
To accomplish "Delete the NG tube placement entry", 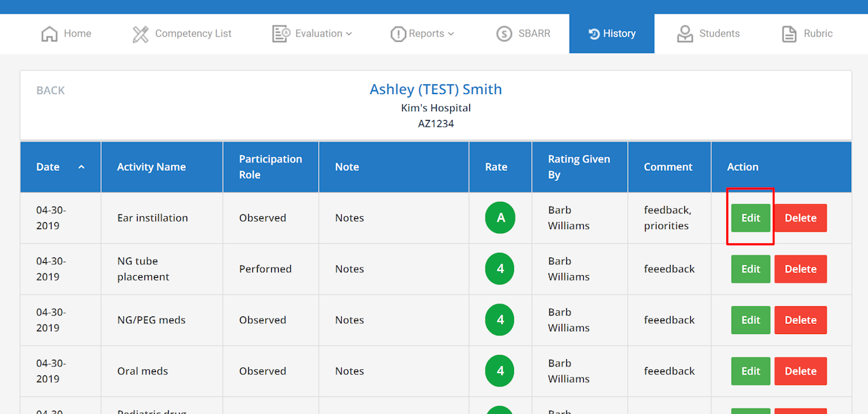I will click(800, 269).
